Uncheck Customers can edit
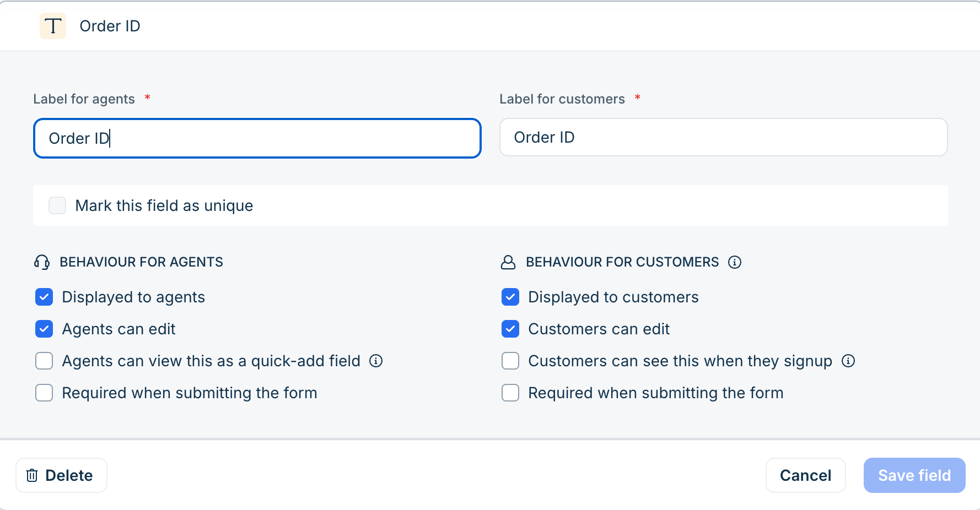Image resolution: width=980 pixels, height=510 pixels. [510, 329]
